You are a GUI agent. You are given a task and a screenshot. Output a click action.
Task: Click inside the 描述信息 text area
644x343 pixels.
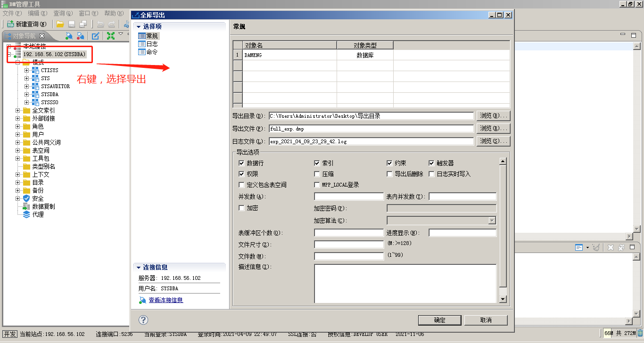(x=405, y=283)
